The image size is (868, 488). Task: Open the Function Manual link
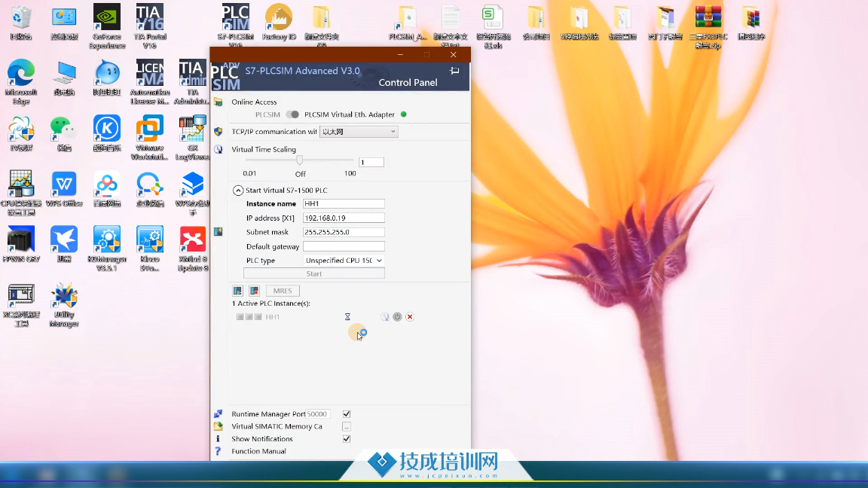[258, 452]
